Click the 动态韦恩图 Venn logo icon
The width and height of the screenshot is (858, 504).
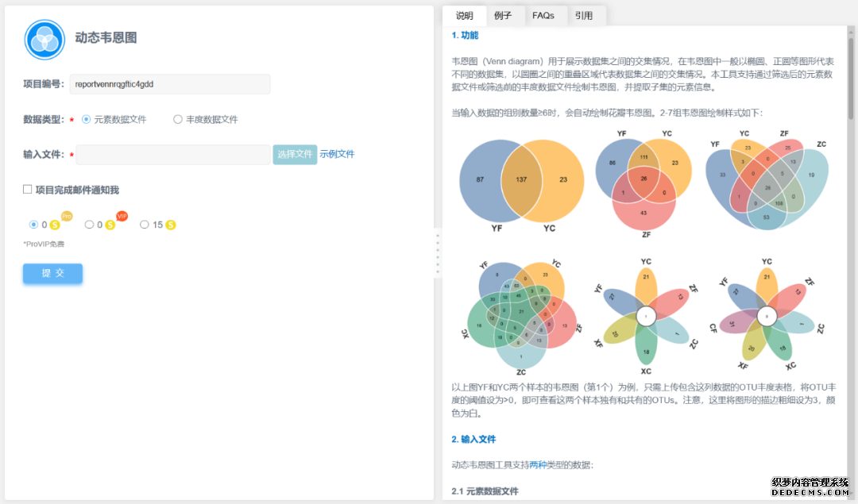[x=44, y=38]
